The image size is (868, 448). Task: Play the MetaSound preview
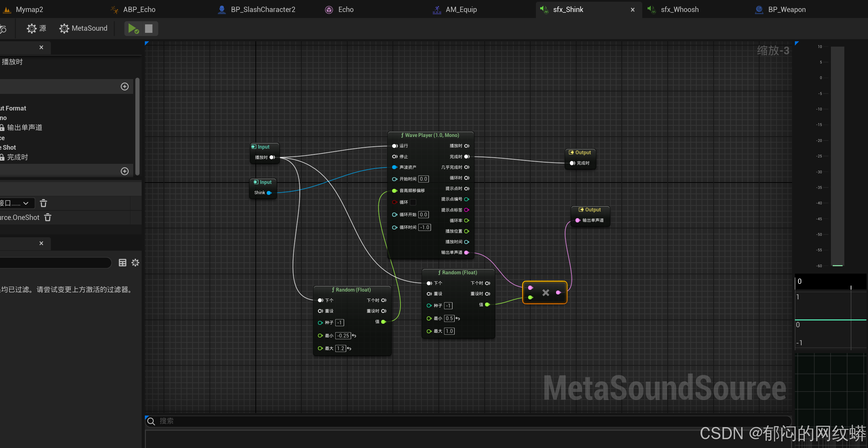point(133,29)
